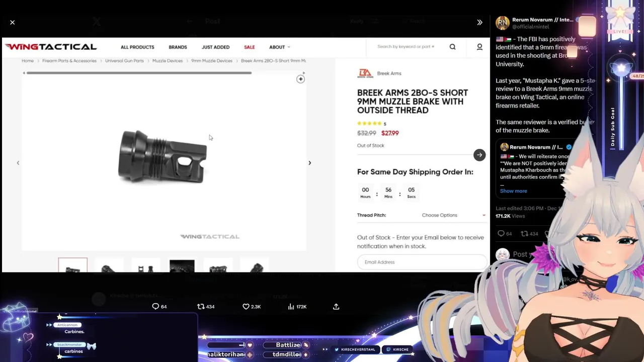The image size is (644, 362).
Task: Click the $27.99 sale price
Action: tap(390, 133)
